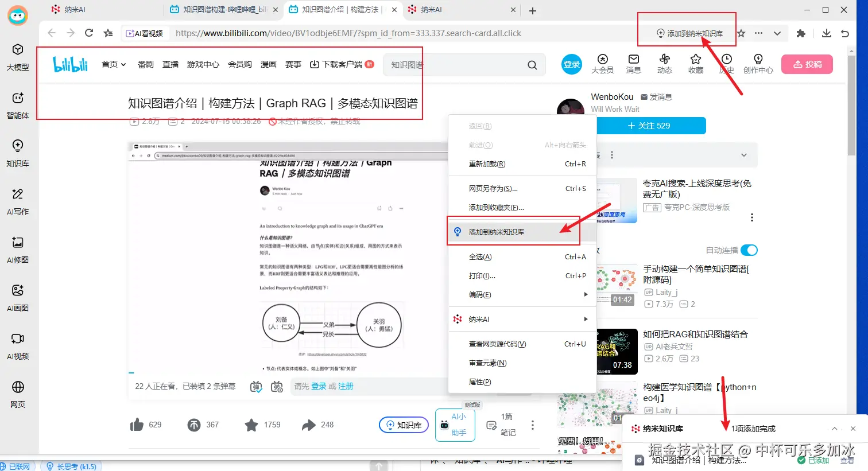Like the video with the thumbs-up icon
Screen dimensions: 868x471
pos(137,425)
